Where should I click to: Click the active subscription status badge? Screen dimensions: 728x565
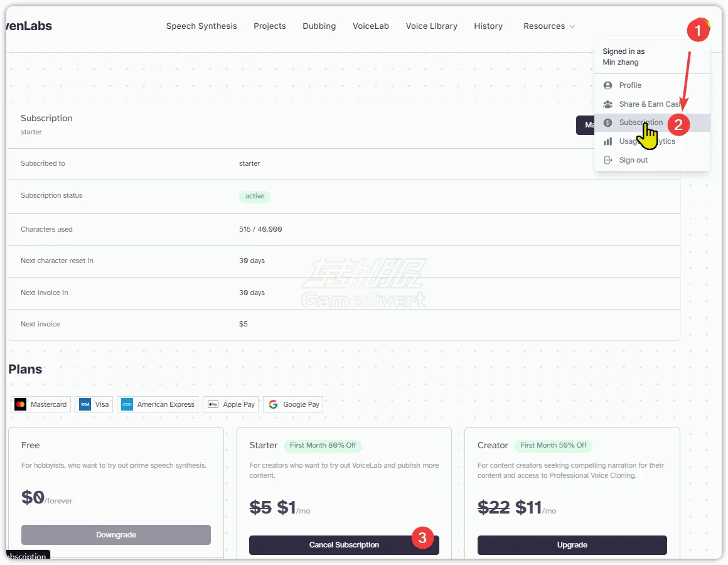pyautogui.click(x=255, y=196)
